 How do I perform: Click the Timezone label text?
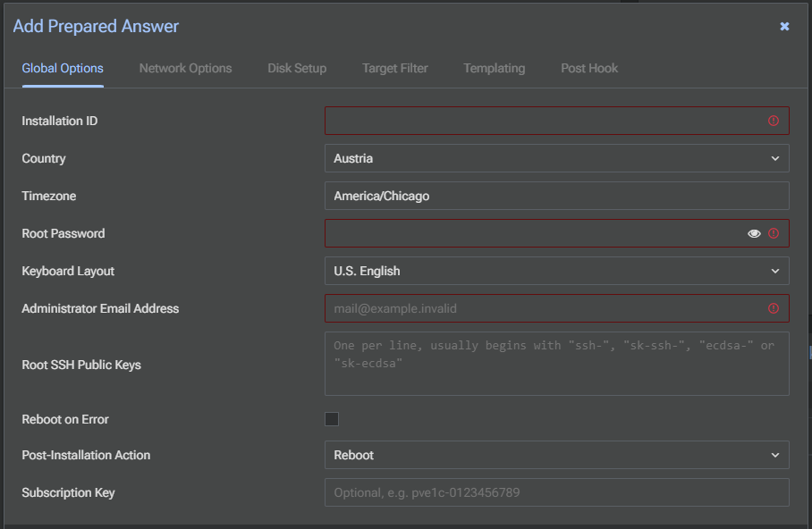point(48,196)
